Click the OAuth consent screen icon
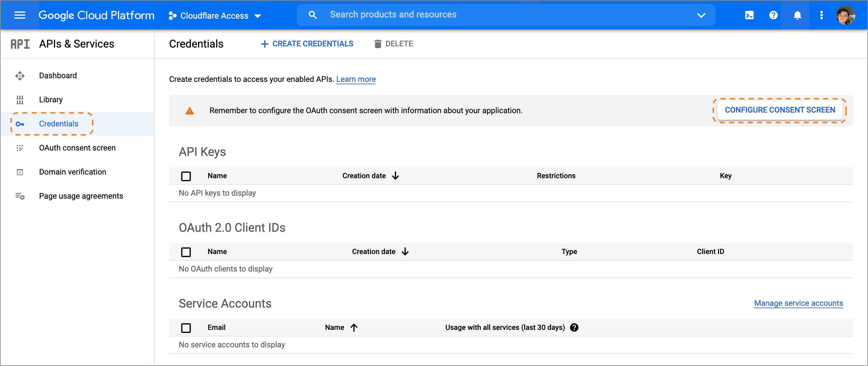This screenshot has width=868, height=366. [19, 148]
